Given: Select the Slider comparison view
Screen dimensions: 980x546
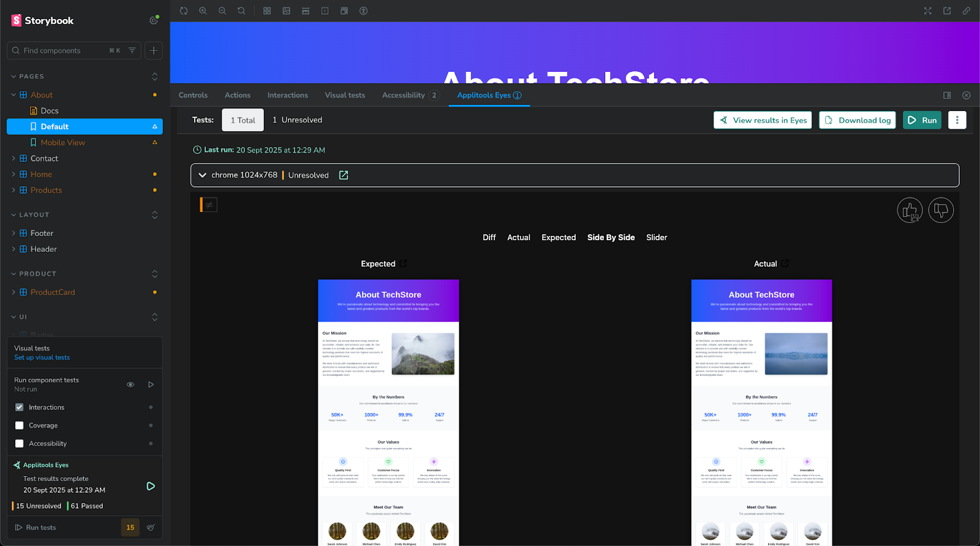Looking at the screenshot, I should [x=657, y=238].
